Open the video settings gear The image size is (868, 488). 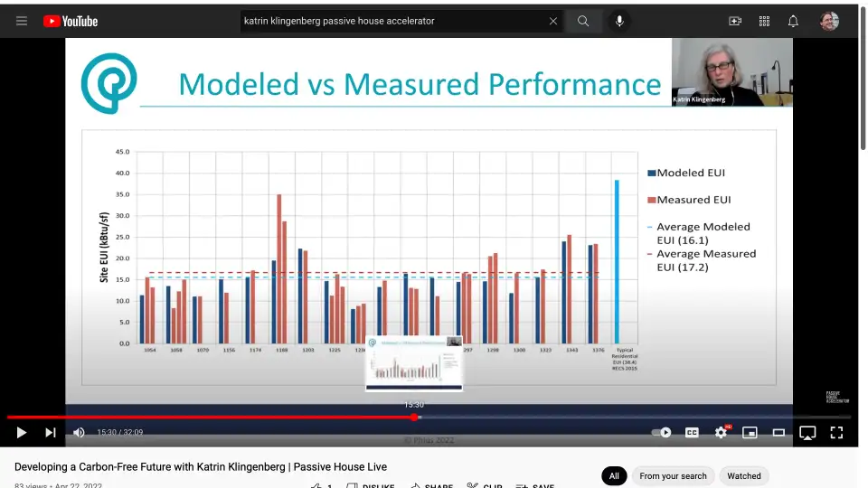click(x=721, y=433)
